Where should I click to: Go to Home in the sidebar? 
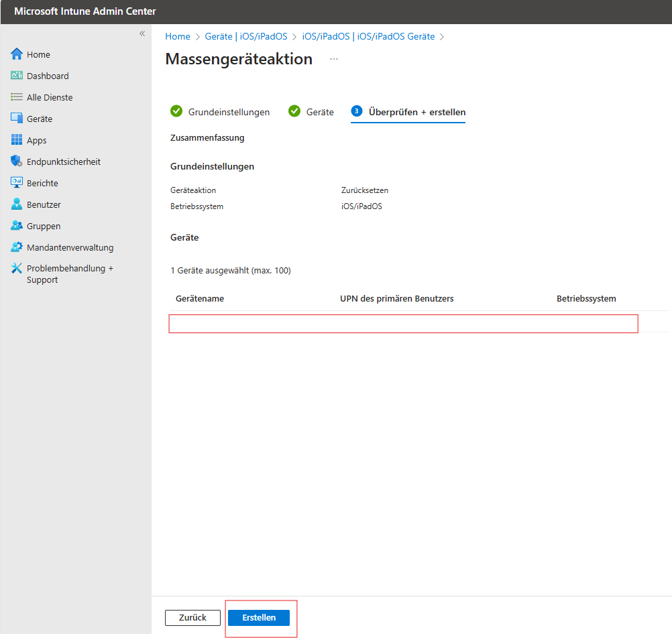click(x=38, y=54)
